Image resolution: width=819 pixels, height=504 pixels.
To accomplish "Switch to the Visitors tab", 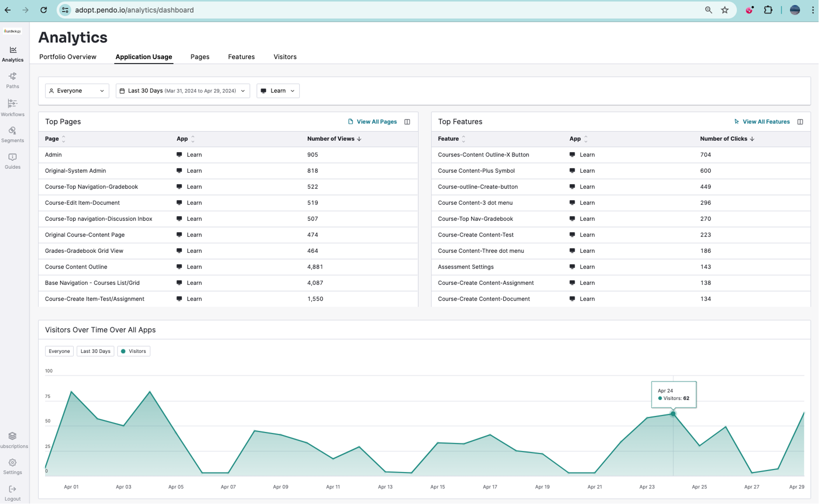I will (285, 57).
